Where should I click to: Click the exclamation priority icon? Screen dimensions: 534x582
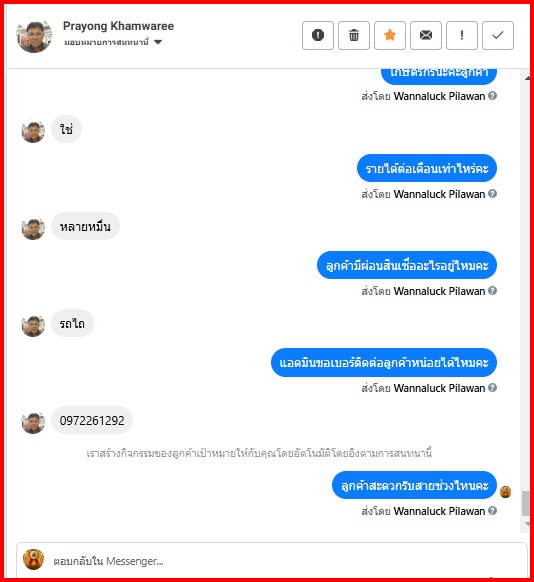coord(462,35)
